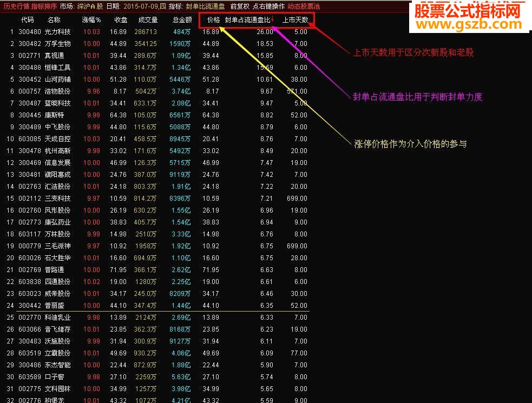Click listing days value 77.00
This screenshot has width=532, height=403.
pos(299,353)
